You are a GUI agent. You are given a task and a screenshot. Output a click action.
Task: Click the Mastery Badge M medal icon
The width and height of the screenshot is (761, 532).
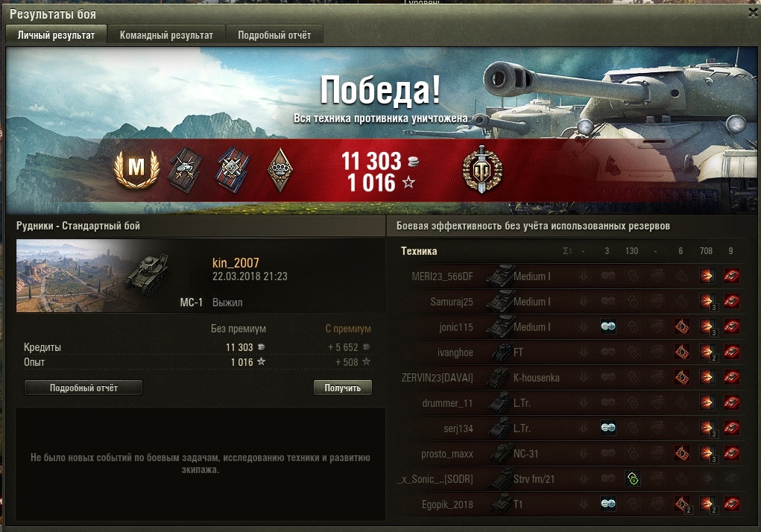[x=136, y=168]
